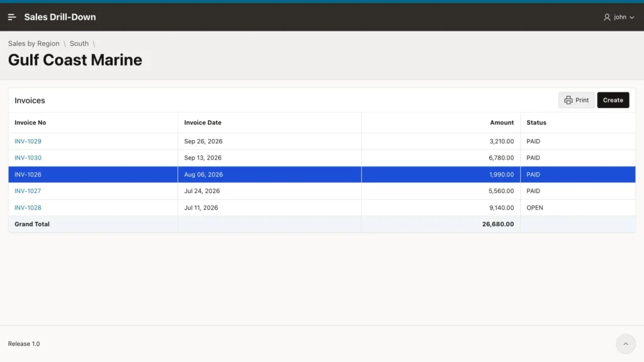The height and width of the screenshot is (362, 644).
Task: Click the 1,990.00 amount cell
Action: click(x=441, y=175)
